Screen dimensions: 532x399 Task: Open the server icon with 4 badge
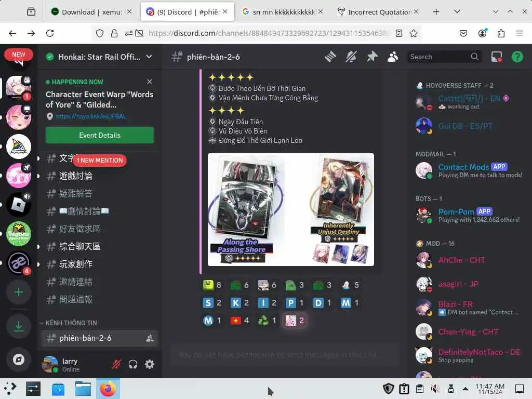point(19,263)
